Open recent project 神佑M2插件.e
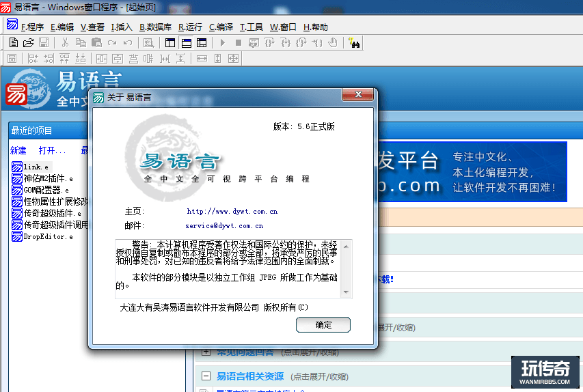 [x=42, y=179]
